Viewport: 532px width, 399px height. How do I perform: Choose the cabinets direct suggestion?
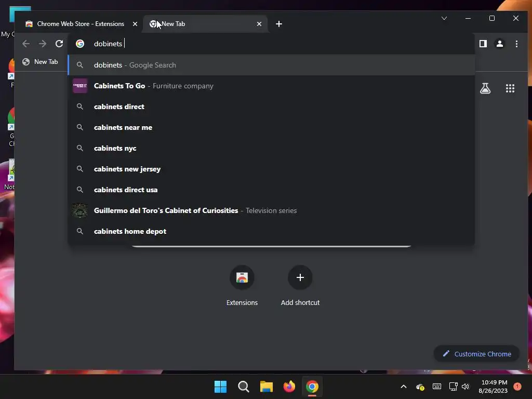click(271, 107)
